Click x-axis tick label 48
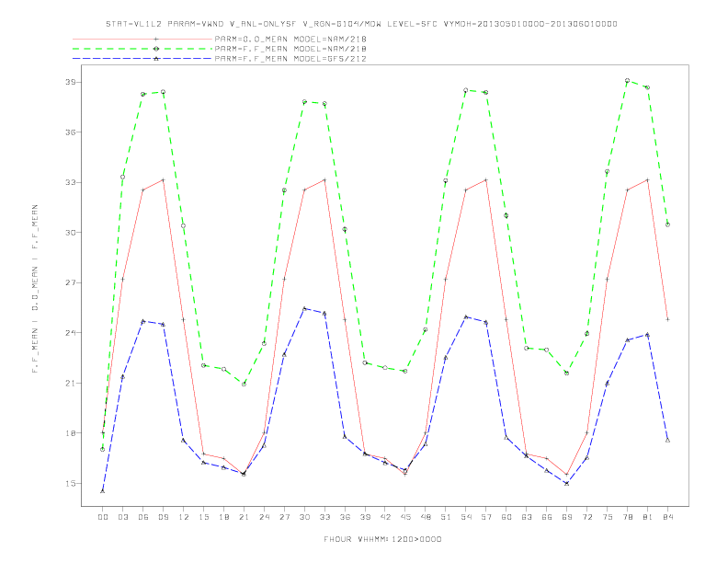The height and width of the screenshot is (563, 728). point(426,517)
